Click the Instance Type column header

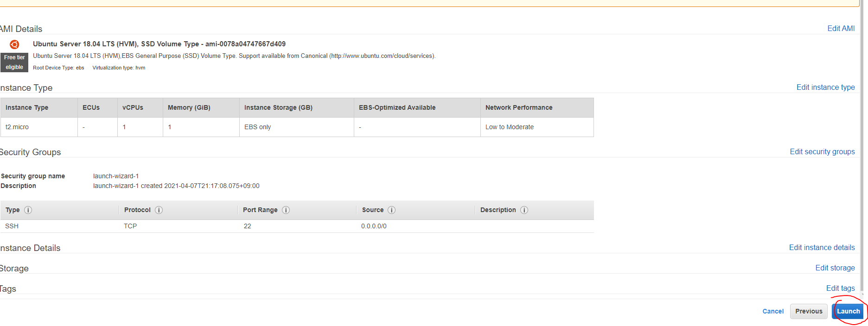coord(39,107)
